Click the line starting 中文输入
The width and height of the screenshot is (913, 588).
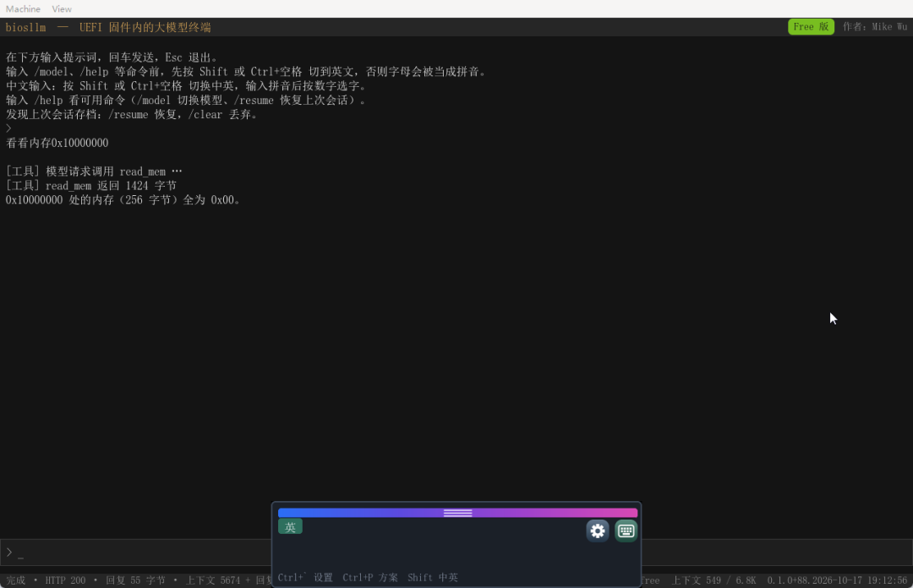[x=186, y=86]
